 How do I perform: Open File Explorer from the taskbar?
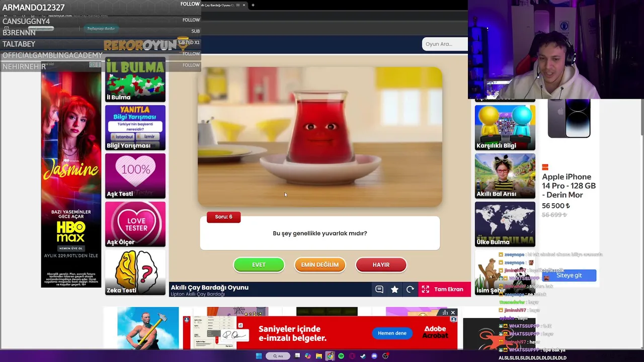(319, 356)
